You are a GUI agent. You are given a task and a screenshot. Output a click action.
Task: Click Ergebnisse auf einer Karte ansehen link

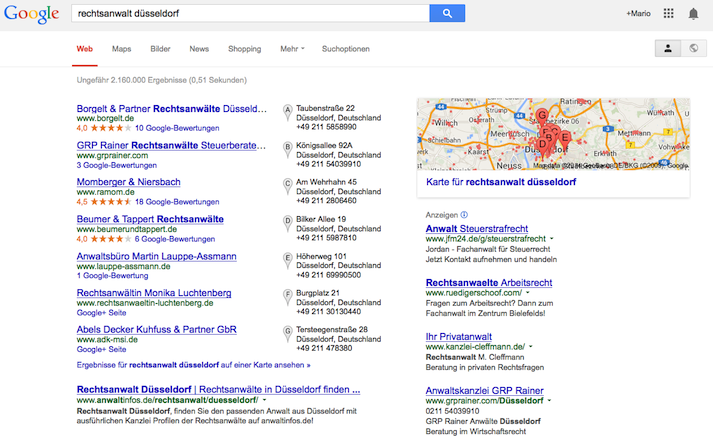coord(193,365)
